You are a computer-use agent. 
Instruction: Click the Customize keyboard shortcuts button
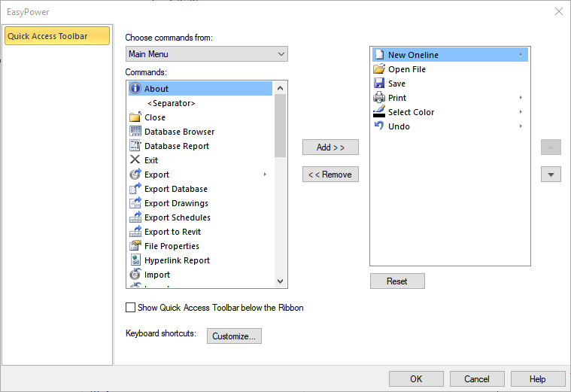tap(234, 336)
